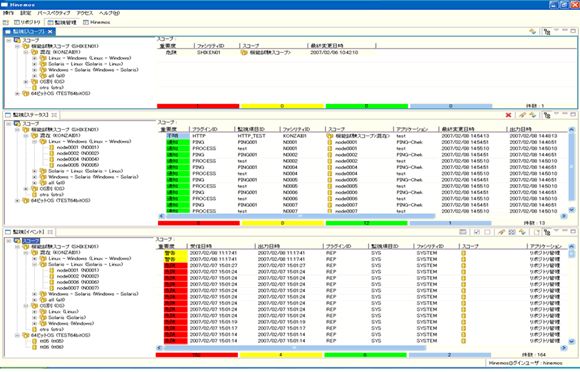The height and width of the screenshot is (372, 580).
Task: Expand Solaris - Linux in 監視[ステータス] tree
Action: point(35,171)
